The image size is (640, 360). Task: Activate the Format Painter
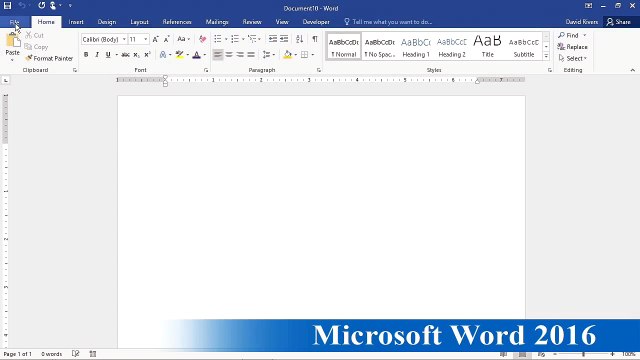(49, 58)
